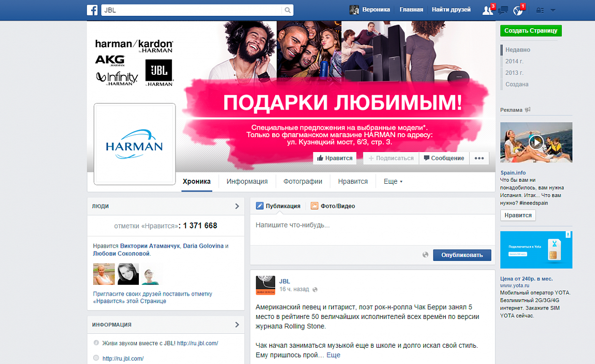Open the Живи звуком вместе с JBL link

[160, 343]
